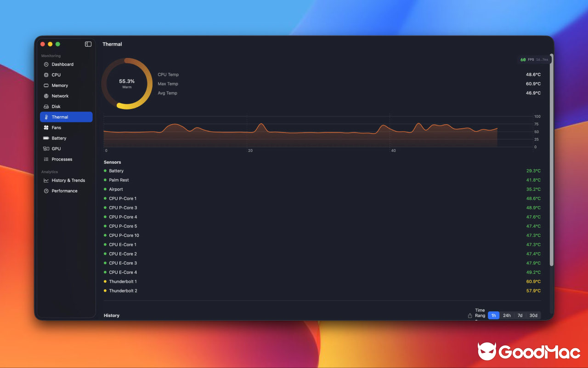Open the Memory monitor
Viewport: 588px width, 368px height.
pyautogui.click(x=59, y=85)
